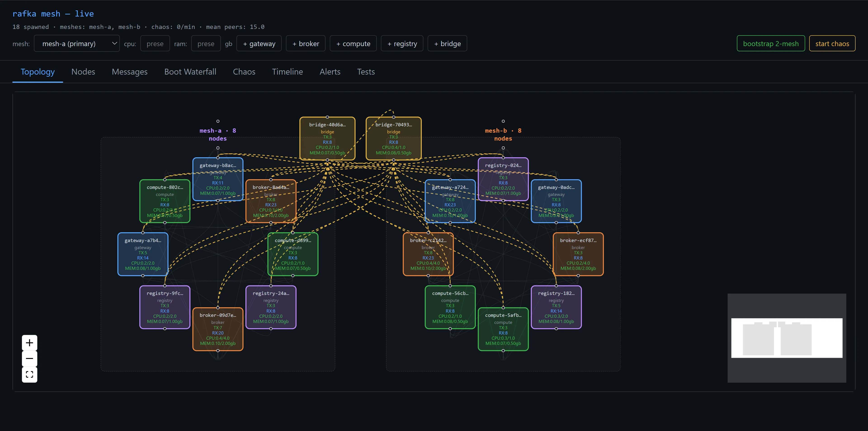868x431 pixels.
Task: Click the mesh-a 8 nodes group label
Action: (218, 134)
